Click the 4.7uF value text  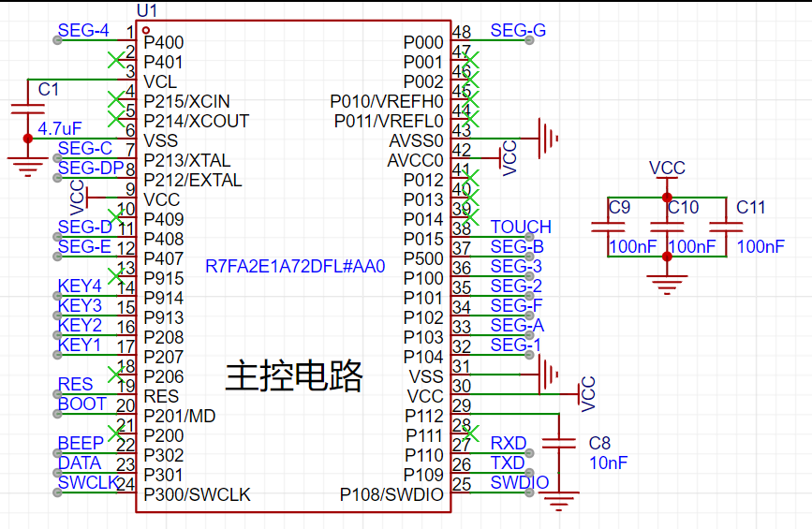click(60, 128)
